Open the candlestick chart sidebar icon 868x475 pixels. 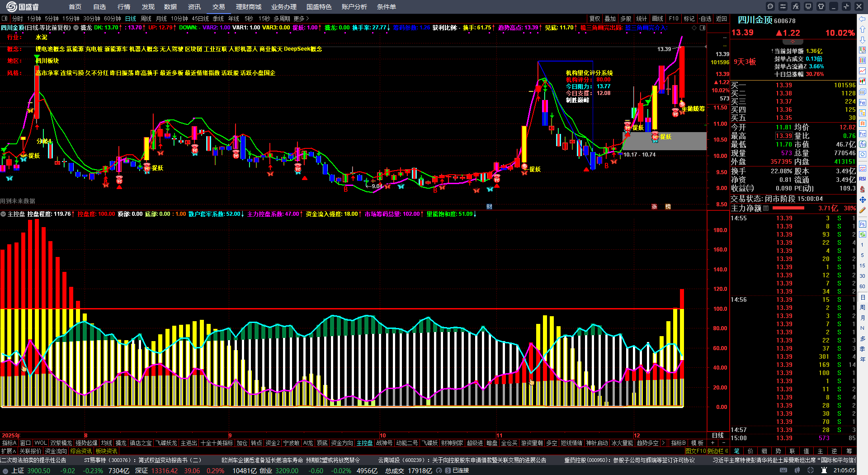[863, 81]
